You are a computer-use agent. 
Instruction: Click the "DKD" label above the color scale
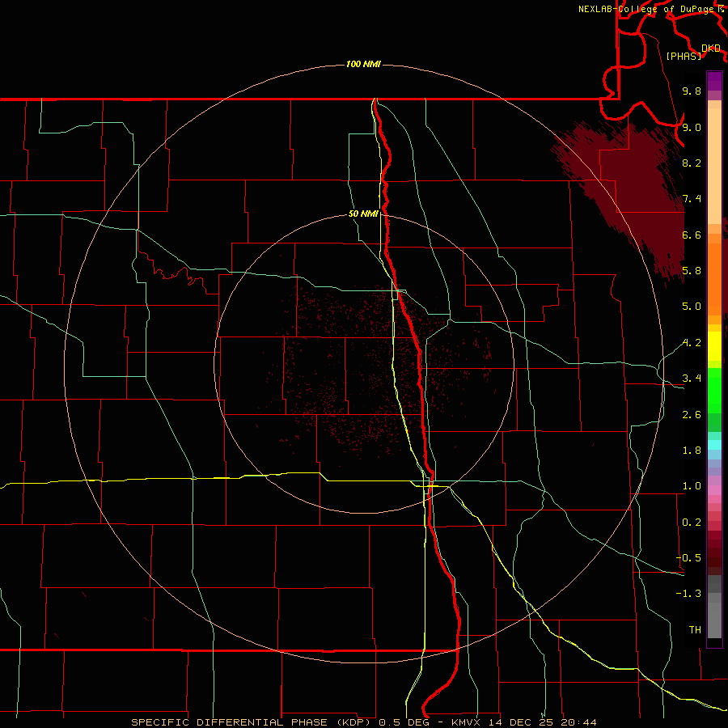(711, 49)
